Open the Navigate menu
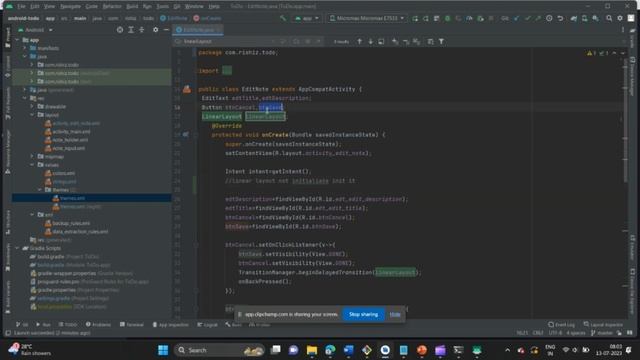Viewport: 640px width, 360px height. 70,7
